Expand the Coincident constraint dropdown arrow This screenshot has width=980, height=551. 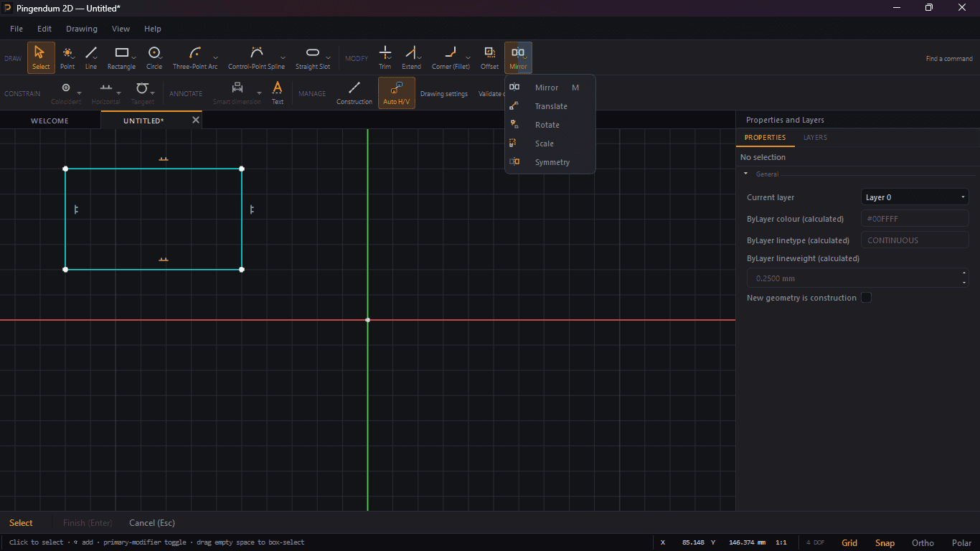pos(79,93)
